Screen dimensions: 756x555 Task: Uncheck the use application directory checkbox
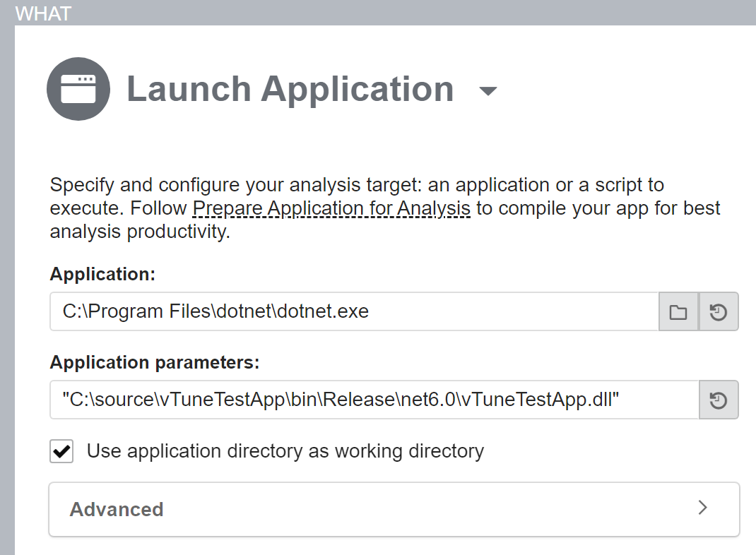61,451
